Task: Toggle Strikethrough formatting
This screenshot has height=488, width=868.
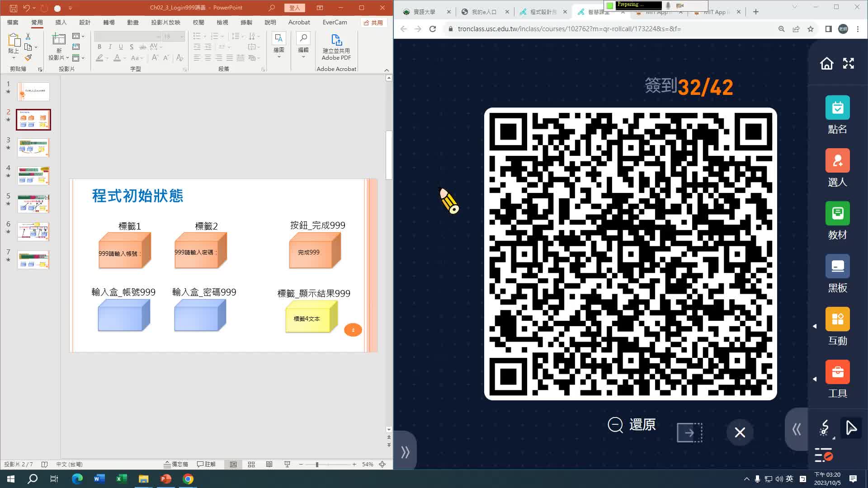Action: pos(142,47)
